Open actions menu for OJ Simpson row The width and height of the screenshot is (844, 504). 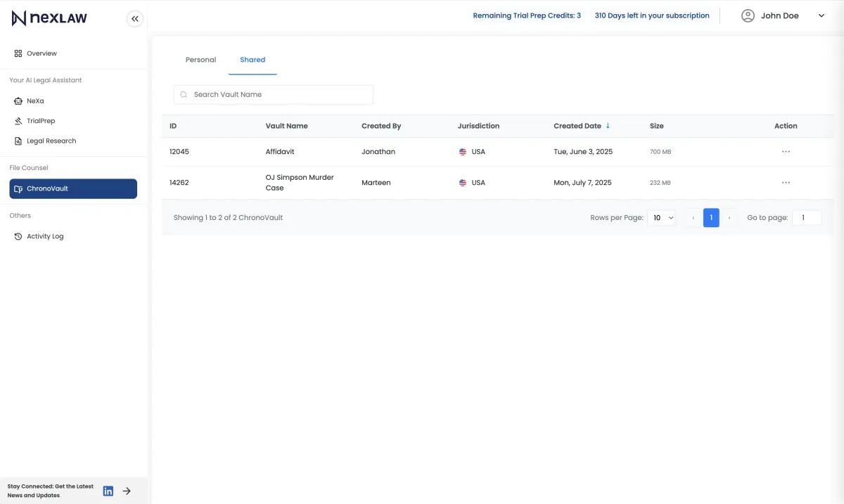coord(786,183)
